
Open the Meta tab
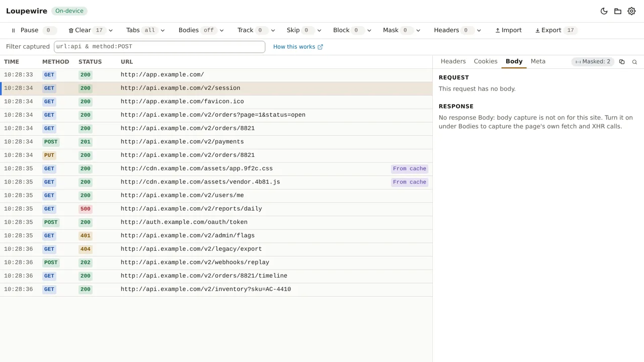tap(538, 61)
